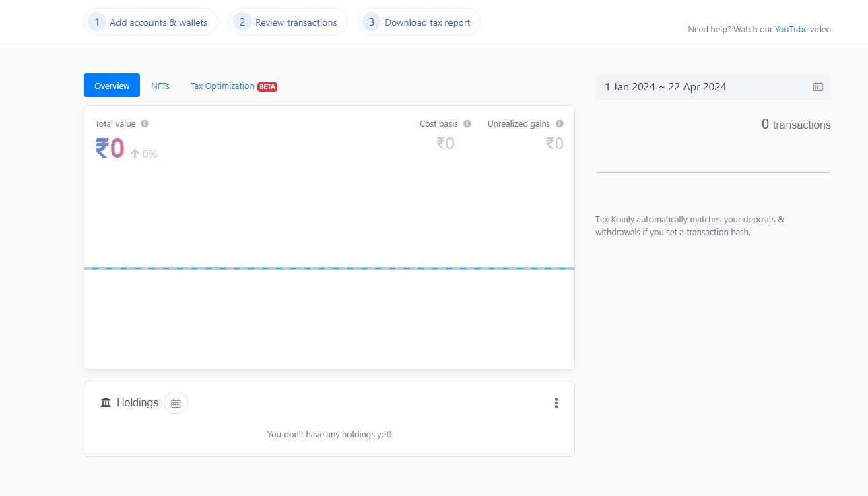Image resolution: width=868 pixels, height=496 pixels.
Task: Click the 0% change indicator
Action: coord(143,154)
